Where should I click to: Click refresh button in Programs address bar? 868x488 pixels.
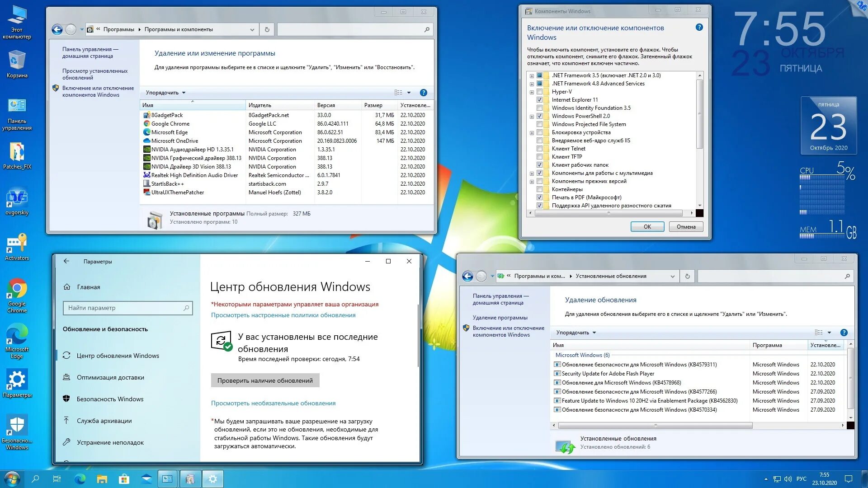pyautogui.click(x=267, y=29)
